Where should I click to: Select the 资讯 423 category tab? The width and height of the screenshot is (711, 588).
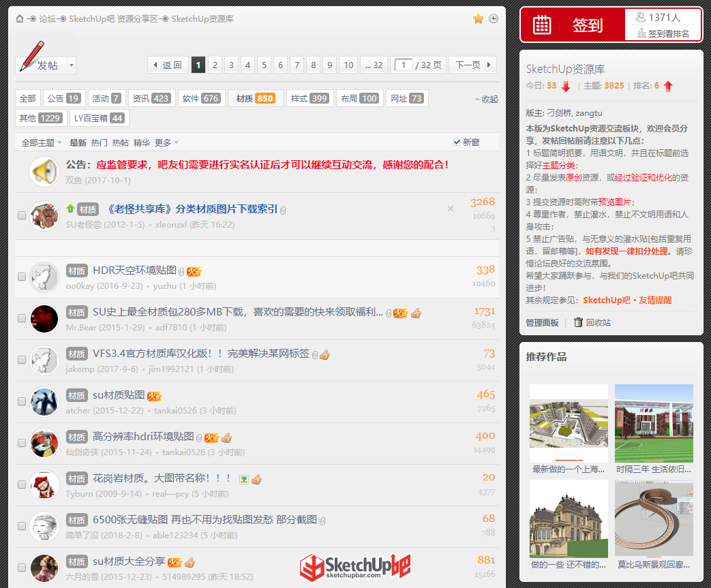151,98
